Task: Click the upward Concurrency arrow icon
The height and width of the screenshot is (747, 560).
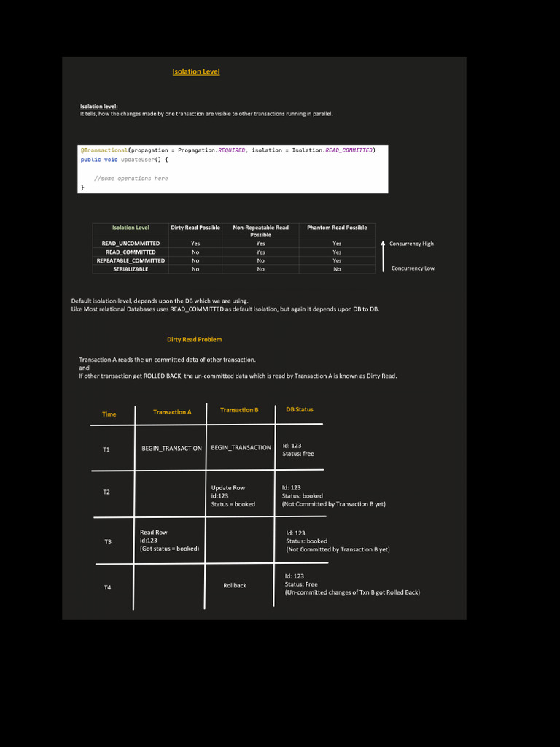Action: coord(383,256)
